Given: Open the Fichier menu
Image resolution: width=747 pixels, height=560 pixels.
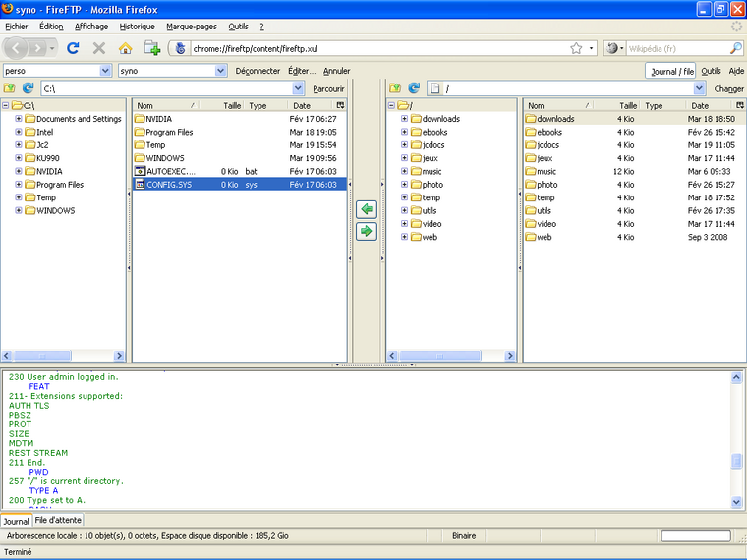Looking at the screenshot, I should coord(16,27).
